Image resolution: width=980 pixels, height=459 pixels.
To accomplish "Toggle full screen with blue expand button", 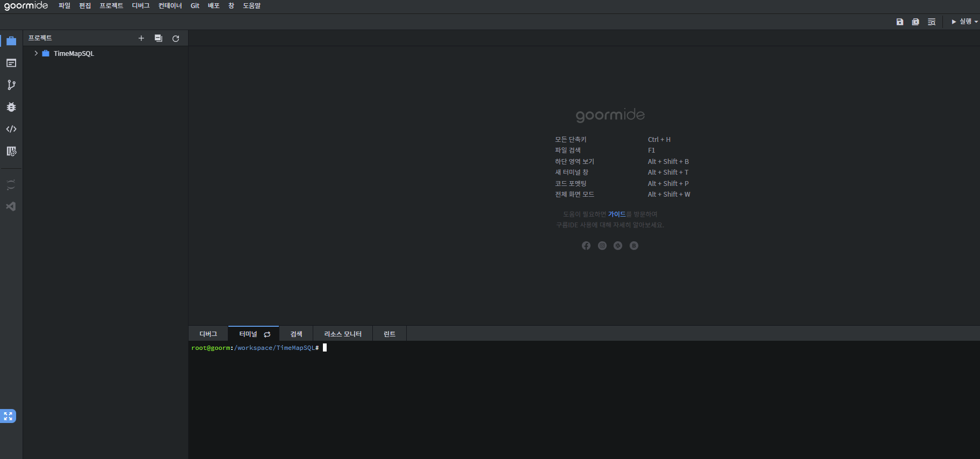I will tap(8, 416).
